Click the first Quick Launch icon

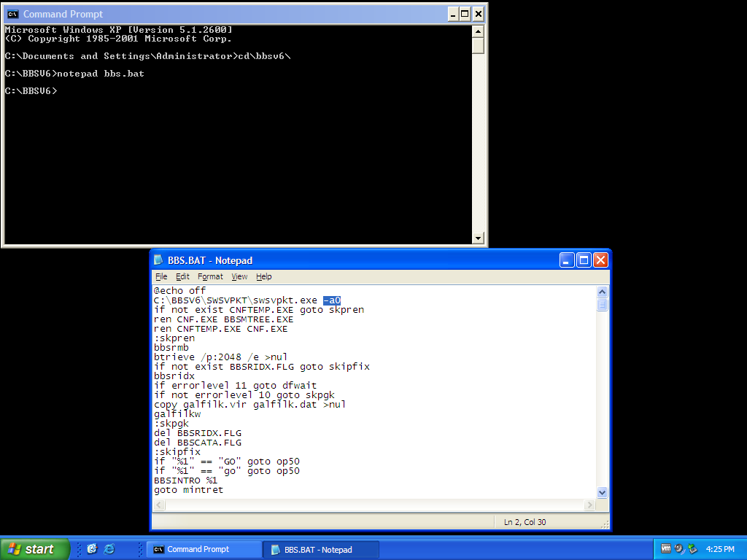point(92,549)
